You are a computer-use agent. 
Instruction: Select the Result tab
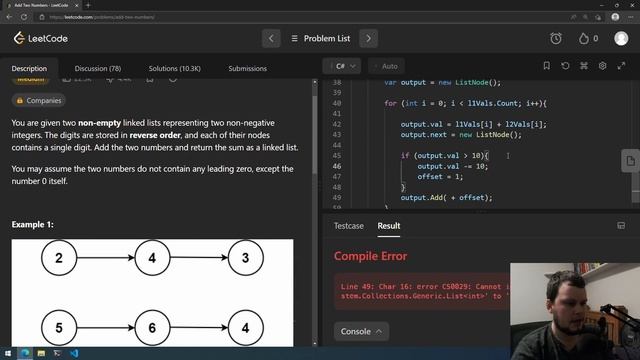[389, 226]
